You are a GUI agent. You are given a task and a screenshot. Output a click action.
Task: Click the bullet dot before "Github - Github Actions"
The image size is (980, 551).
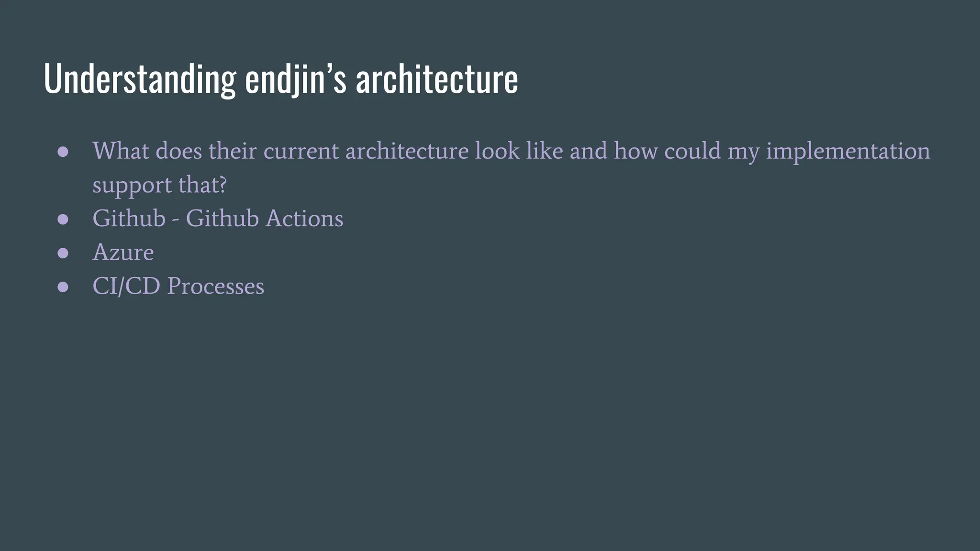pyautogui.click(x=63, y=220)
